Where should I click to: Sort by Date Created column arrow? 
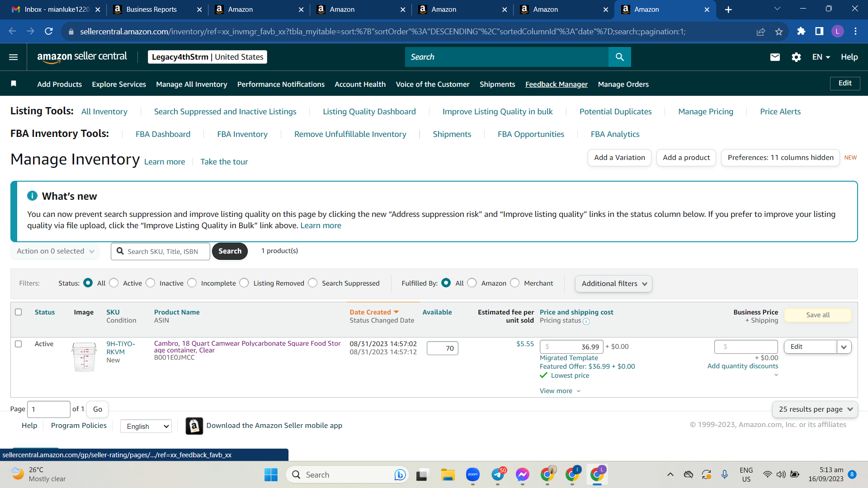(x=396, y=312)
